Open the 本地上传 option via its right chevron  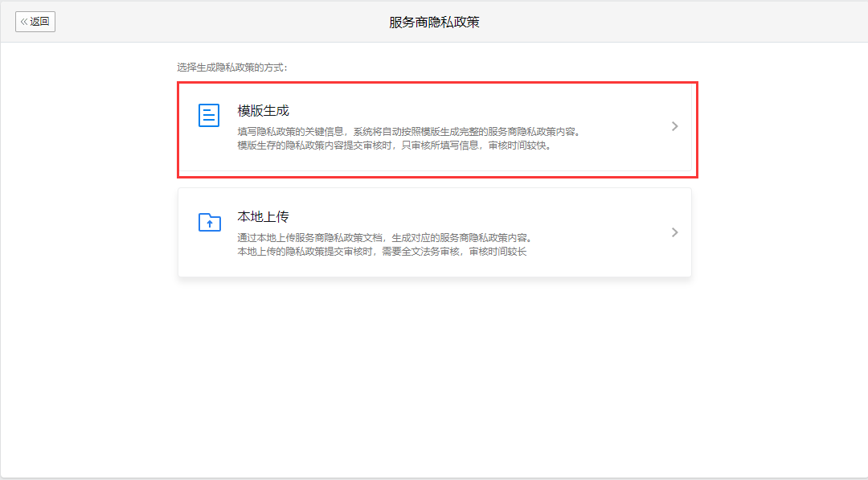tap(674, 232)
